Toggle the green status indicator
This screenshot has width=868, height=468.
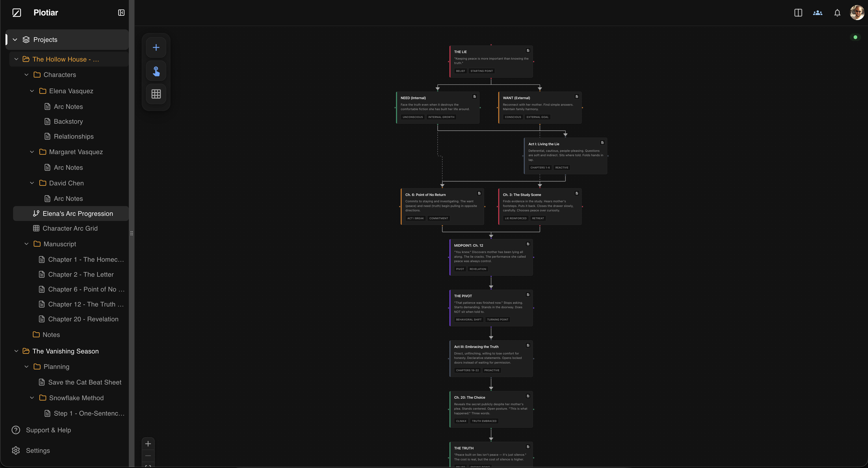pos(855,37)
